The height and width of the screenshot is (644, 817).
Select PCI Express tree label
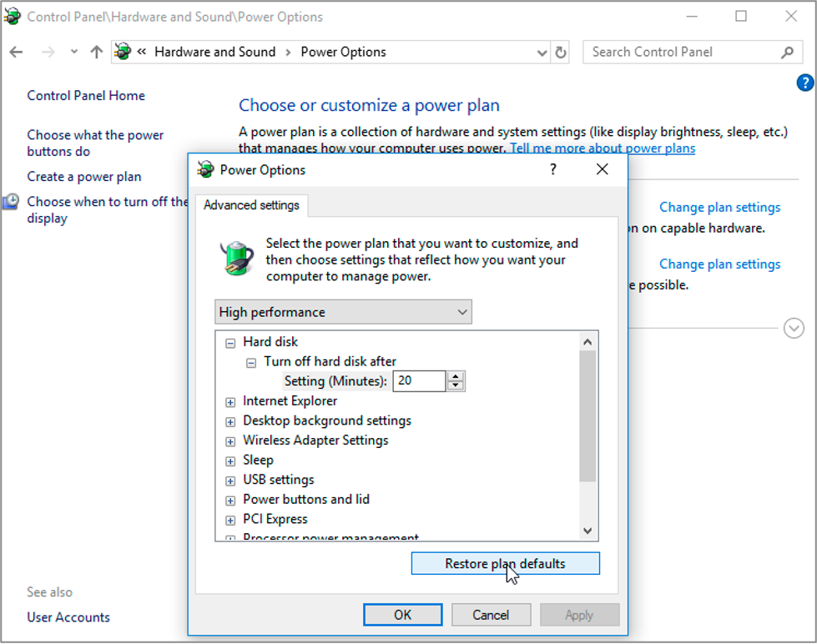pos(275,520)
